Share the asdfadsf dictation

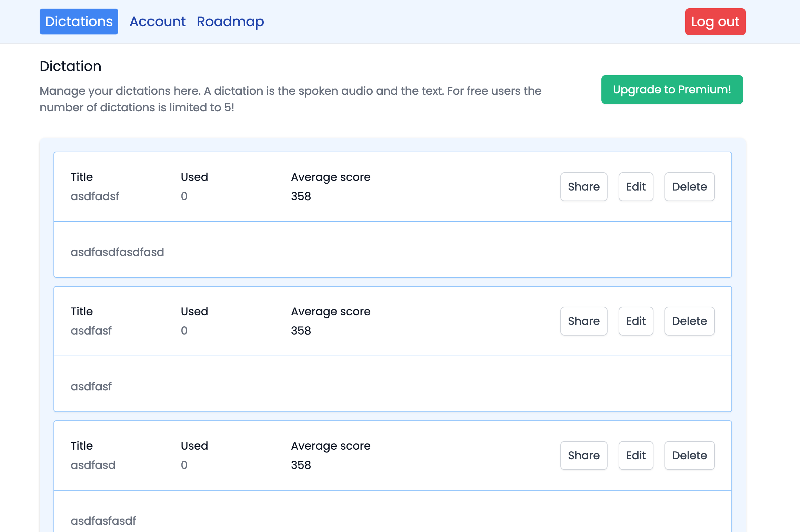point(583,187)
